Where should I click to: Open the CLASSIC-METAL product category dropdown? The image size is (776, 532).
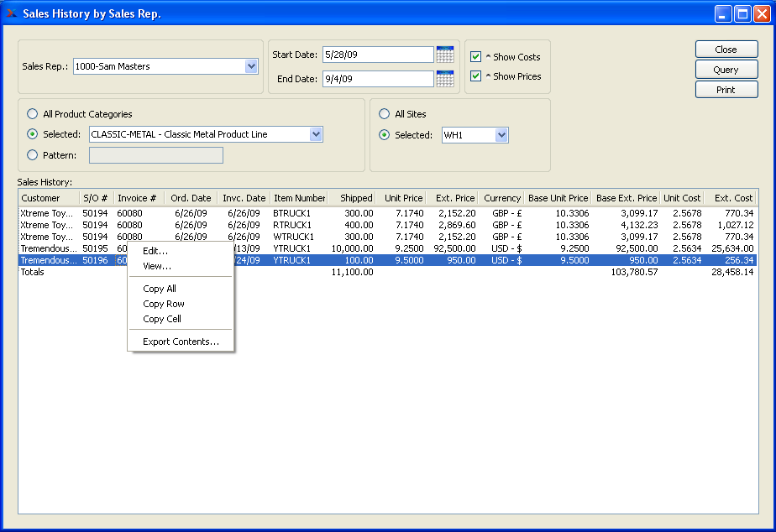[316, 134]
